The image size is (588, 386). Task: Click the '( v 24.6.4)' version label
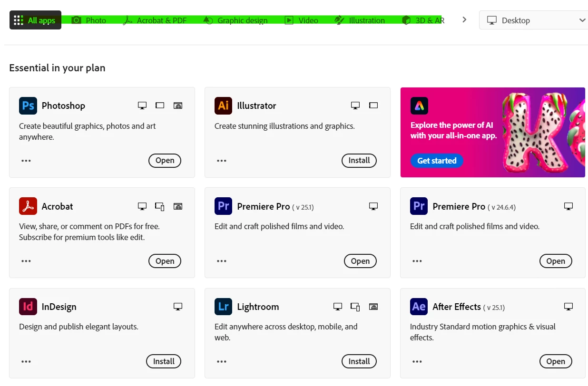pos(501,207)
